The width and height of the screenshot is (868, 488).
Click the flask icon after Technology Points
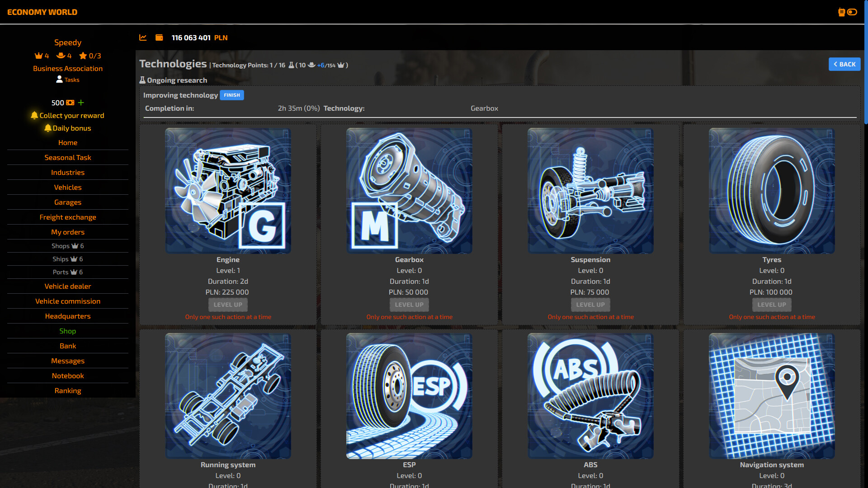(292, 65)
